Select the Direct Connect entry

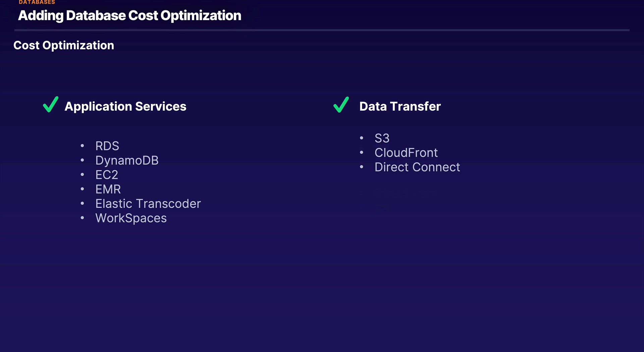pyautogui.click(x=417, y=167)
